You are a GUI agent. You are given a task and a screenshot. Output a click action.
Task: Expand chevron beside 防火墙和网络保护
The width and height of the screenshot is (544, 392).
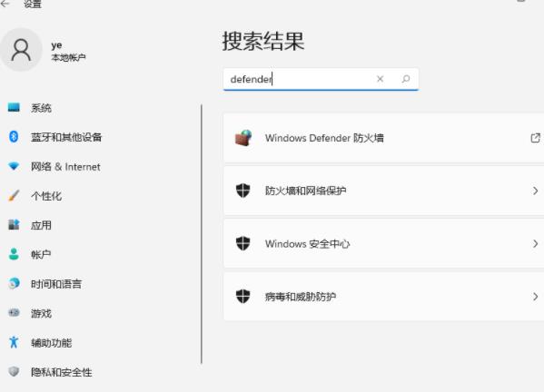coord(535,191)
